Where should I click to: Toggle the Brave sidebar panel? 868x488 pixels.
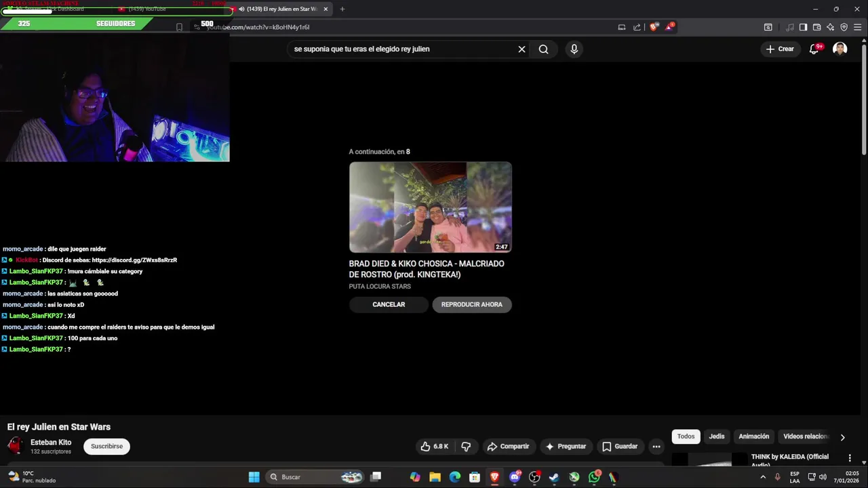(803, 27)
